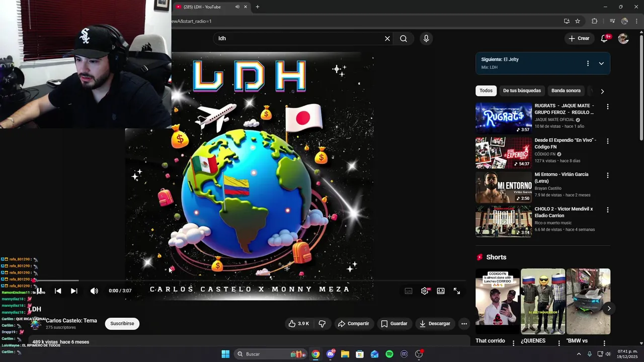The width and height of the screenshot is (644, 362).
Task: Select the Banda sonora filter chip
Action: [566, 91]
